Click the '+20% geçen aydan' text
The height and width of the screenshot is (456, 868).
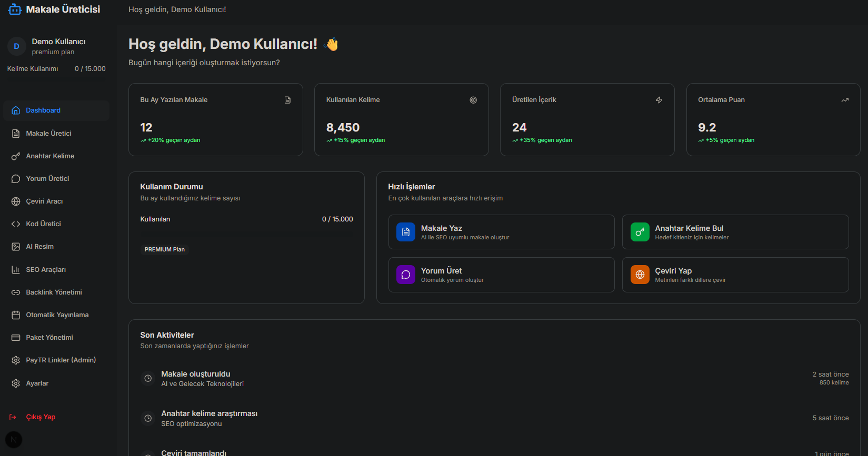(x=174, y=140)
